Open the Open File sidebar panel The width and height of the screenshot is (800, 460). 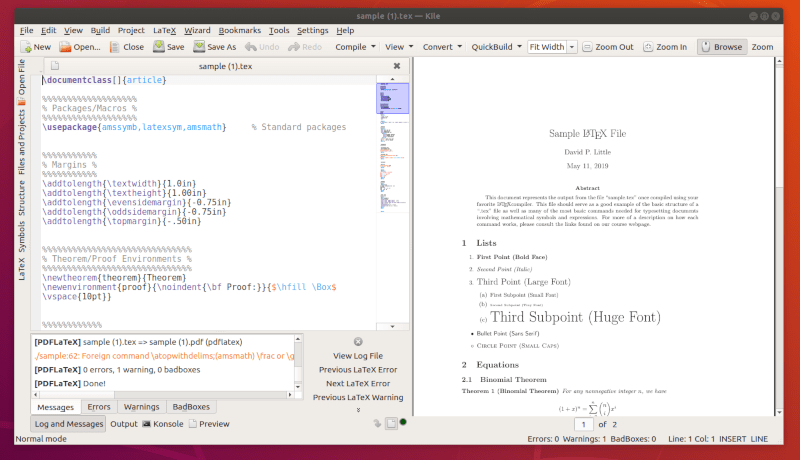click(x=21, y=82)
